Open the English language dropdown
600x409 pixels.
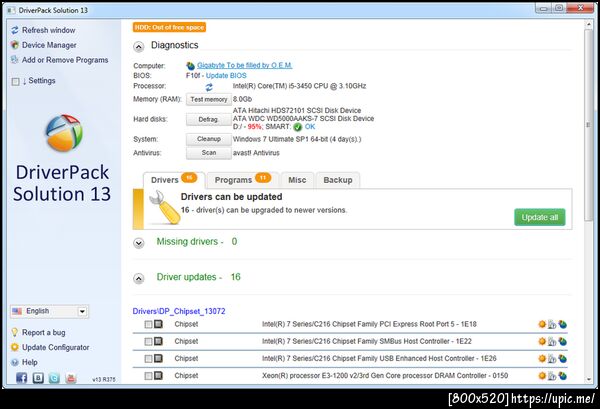[49, 311]
